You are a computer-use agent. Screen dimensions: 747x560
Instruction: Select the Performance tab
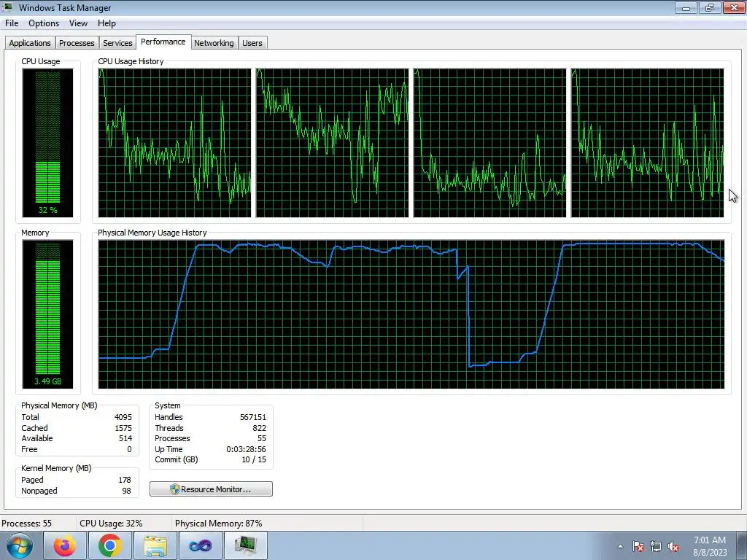pyautogui.click(x=163, y=42)
